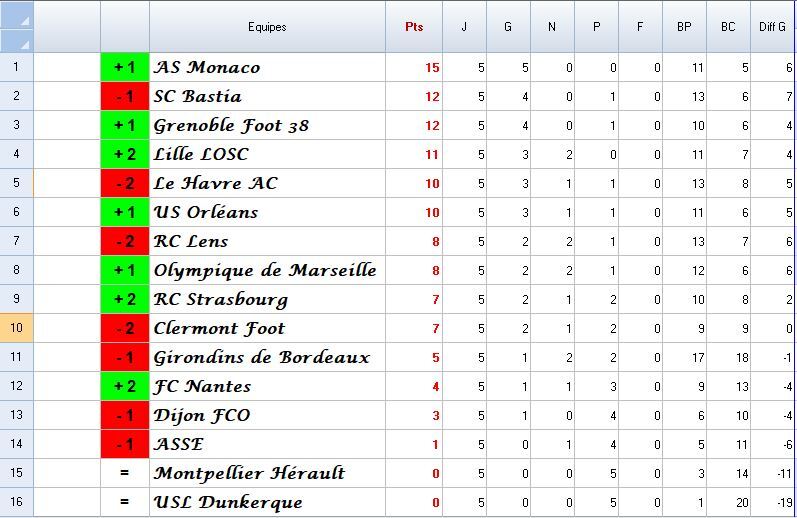Click SC Bastia's red -1 indicator

(125, 97)
